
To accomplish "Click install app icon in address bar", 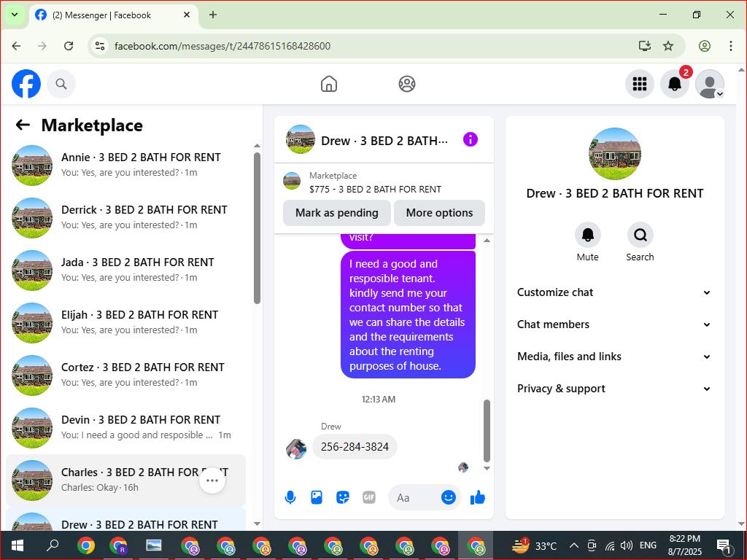I will pos(645,46).
